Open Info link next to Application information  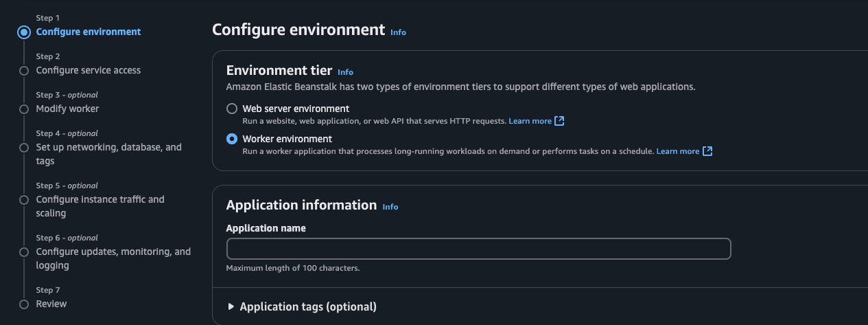point(390,207)
